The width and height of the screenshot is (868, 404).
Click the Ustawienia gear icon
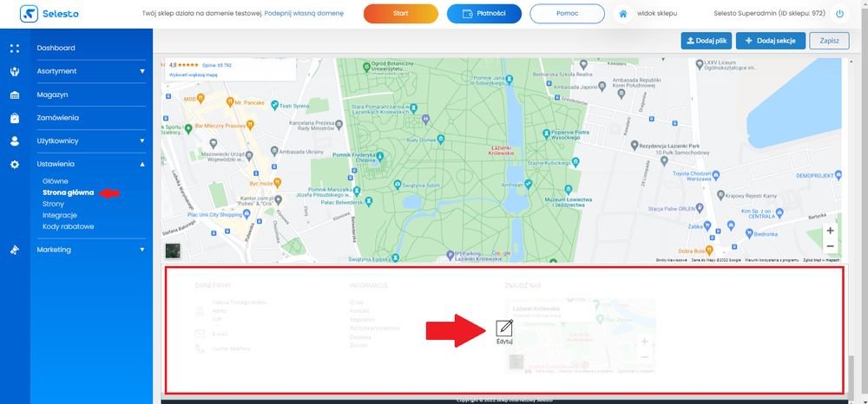15,164
